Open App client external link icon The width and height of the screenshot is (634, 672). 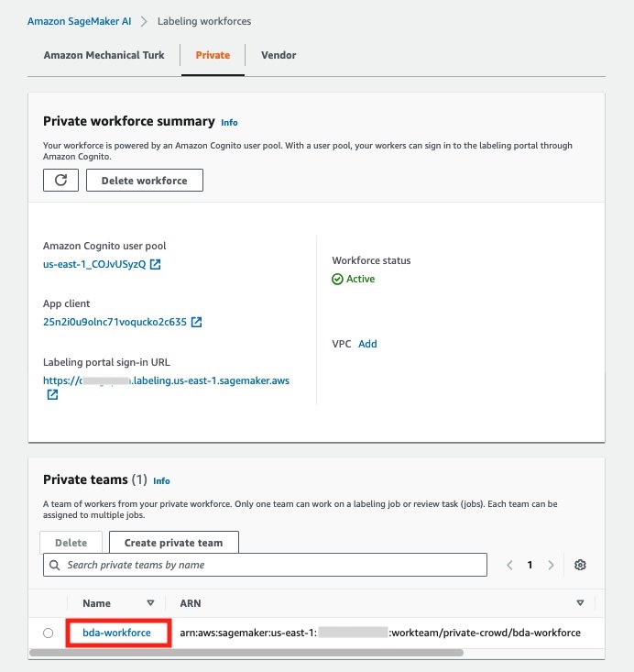point(196,322)
